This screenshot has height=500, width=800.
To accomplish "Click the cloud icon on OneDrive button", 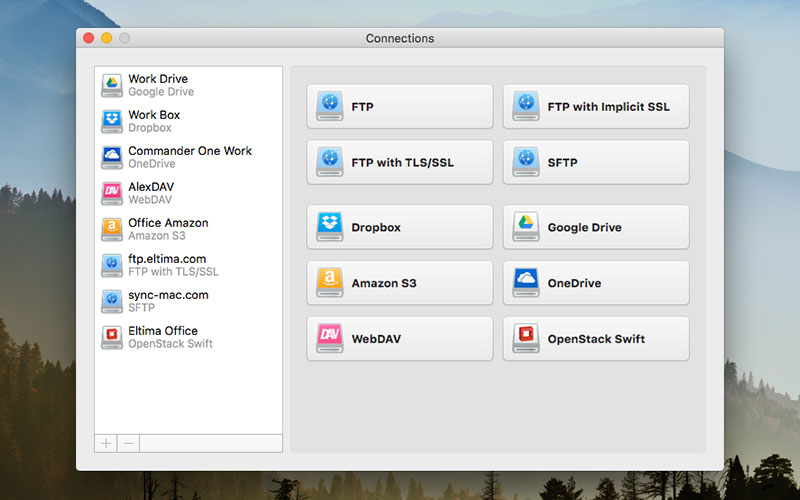I will pos(526,283).
